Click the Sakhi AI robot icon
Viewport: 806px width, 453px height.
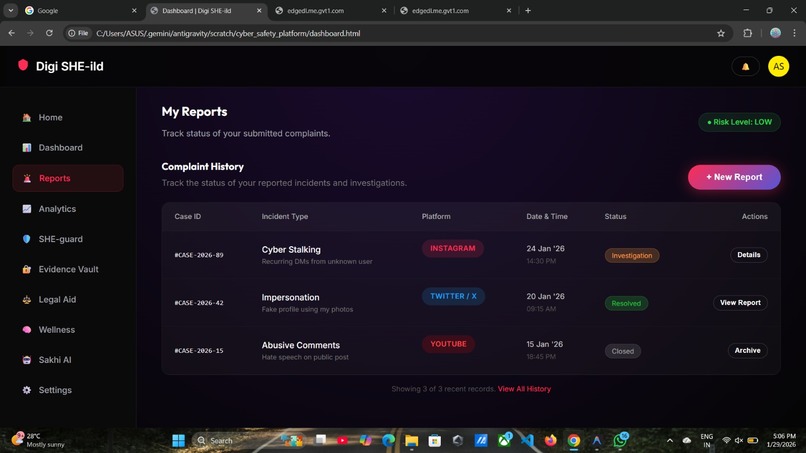[x=27, y=360]
